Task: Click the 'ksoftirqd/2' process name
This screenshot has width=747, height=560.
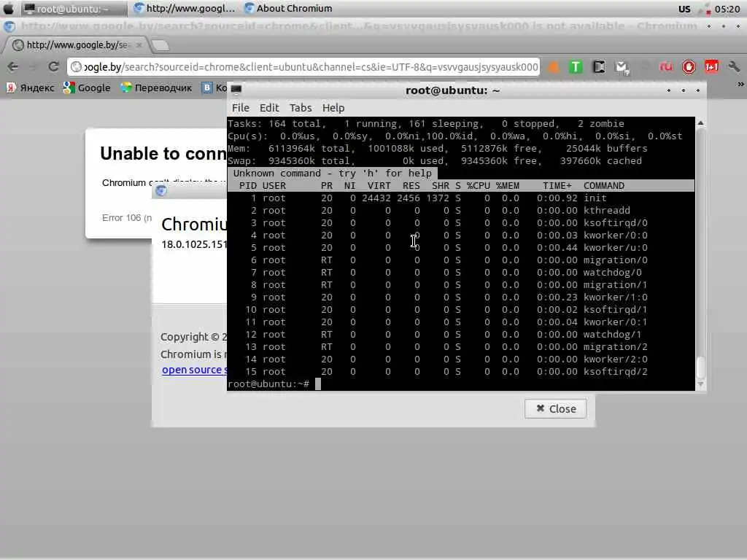Action: pyautogui.click(x=616, y=371)
